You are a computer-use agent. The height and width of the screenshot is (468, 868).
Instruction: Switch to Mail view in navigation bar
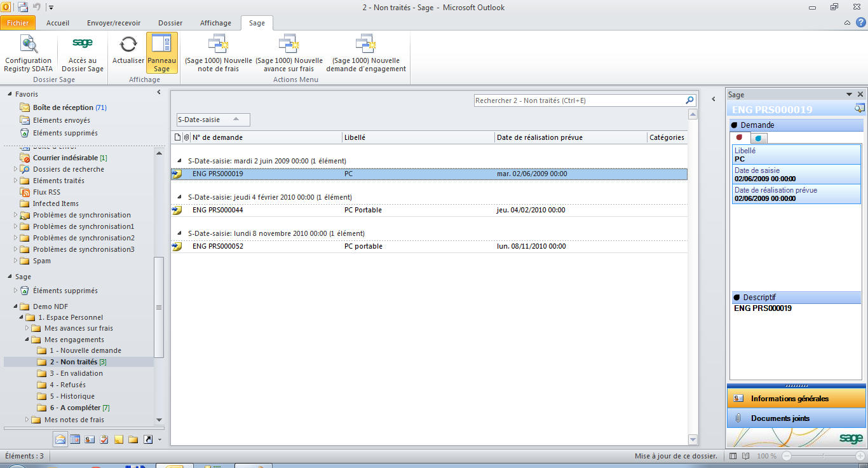[x=60, y=439]
